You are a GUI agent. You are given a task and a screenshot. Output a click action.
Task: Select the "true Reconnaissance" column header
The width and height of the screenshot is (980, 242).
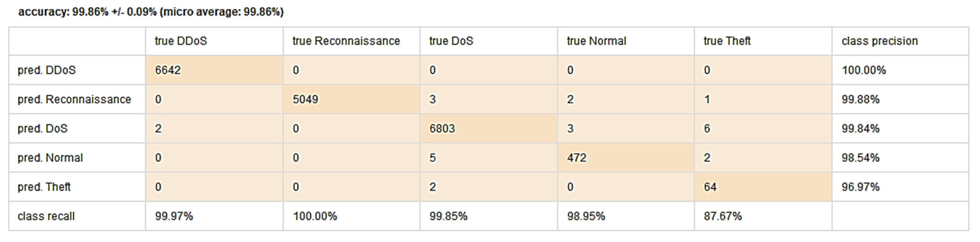coord(346,41)
